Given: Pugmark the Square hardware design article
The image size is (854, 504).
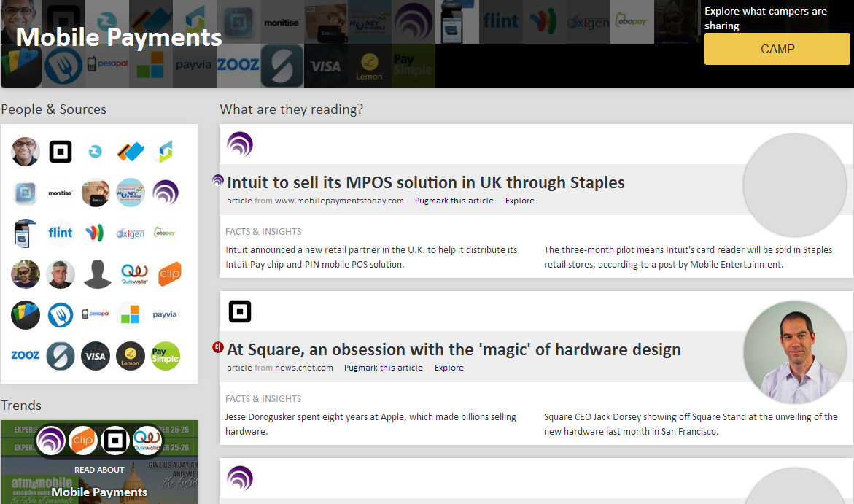Looking at the screenshot, I should 383,368.
